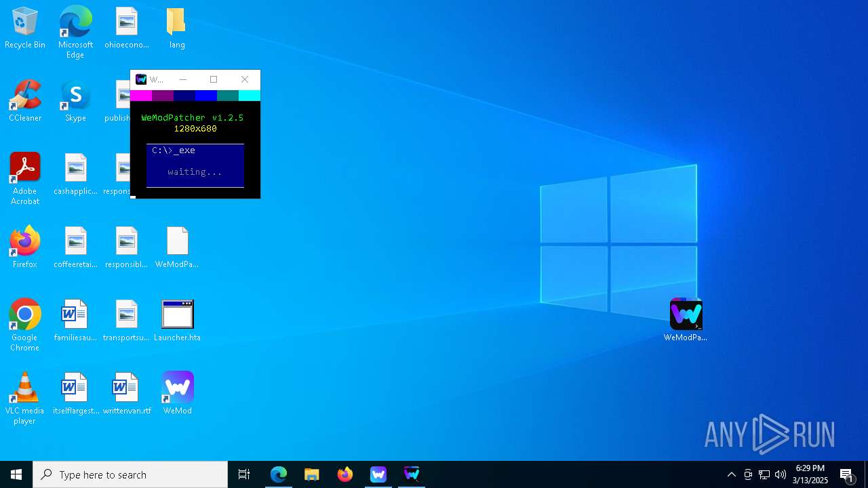Open Edge from the taskbar
This screenshot has width=868, height=488.
coord(279,474)
